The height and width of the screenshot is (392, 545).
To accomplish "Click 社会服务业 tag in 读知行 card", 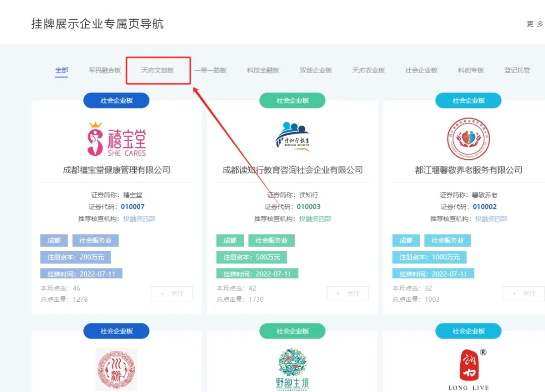I will pyautogui.click(x=271, y=241).
